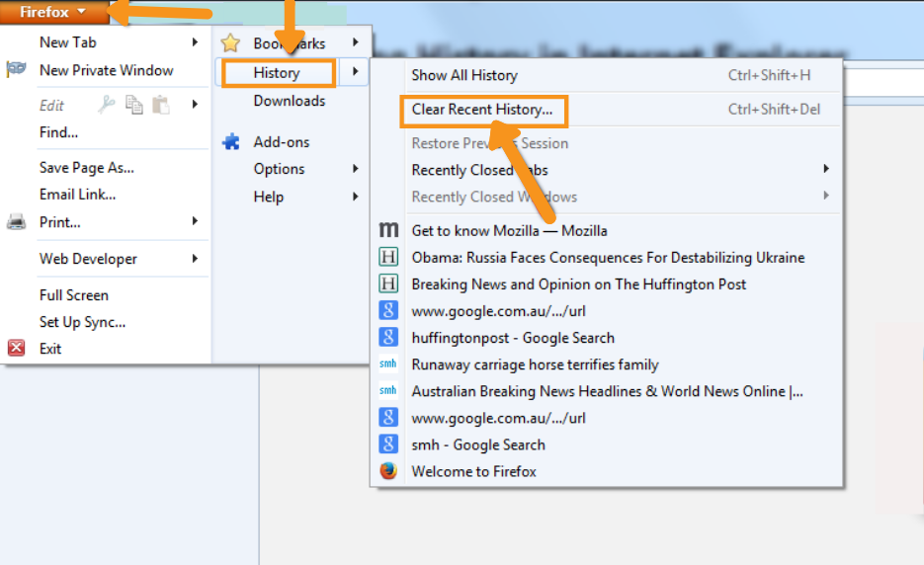
Task: Expand the Help submenu arrow
Action: coord(356,197)
